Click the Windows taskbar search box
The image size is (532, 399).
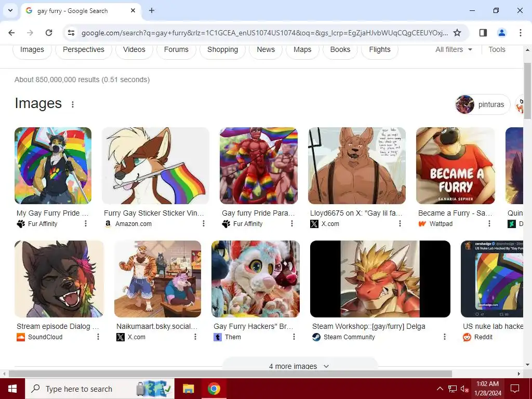(99, 389)
